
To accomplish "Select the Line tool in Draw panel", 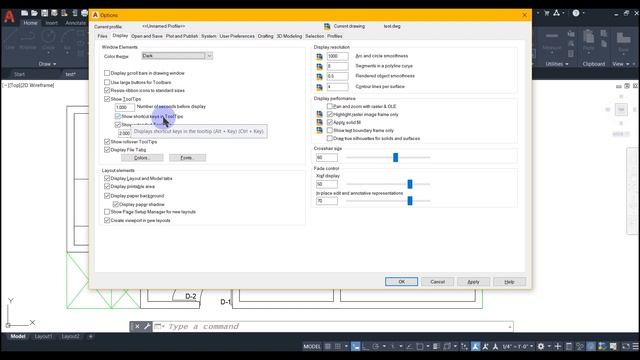I will click(x=10, y=41).
